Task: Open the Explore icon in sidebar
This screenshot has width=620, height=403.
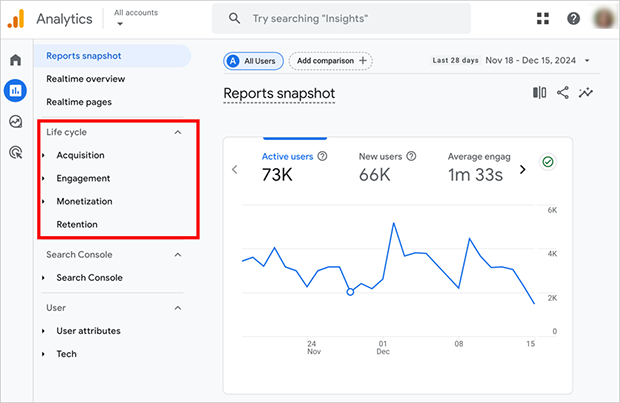Action: 15,121
